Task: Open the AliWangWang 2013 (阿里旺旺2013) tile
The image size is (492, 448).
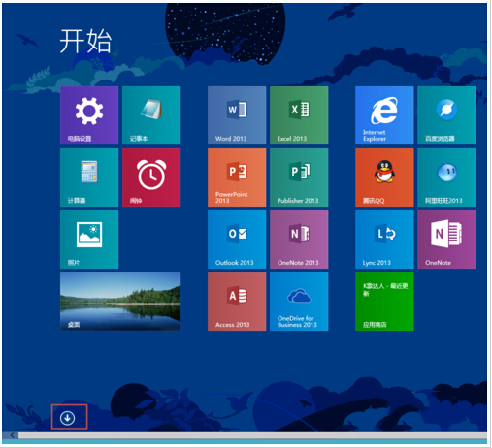Action: 446,177
